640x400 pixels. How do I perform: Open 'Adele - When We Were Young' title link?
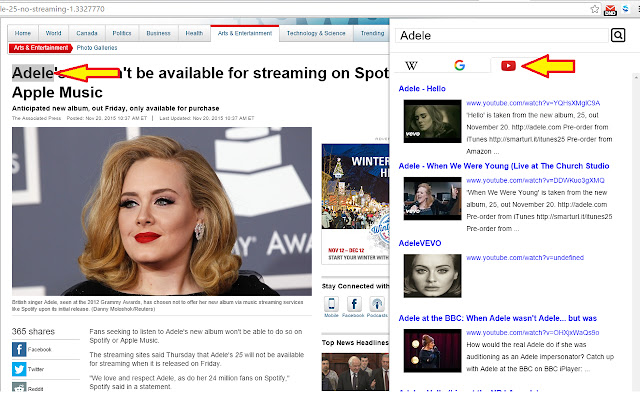[x=504, y=166]
